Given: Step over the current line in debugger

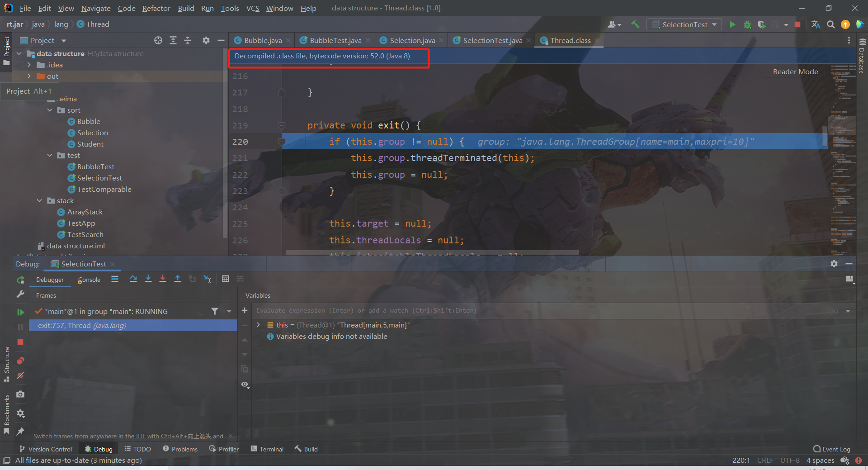Looking at the screenshot, I should [133, 279].
